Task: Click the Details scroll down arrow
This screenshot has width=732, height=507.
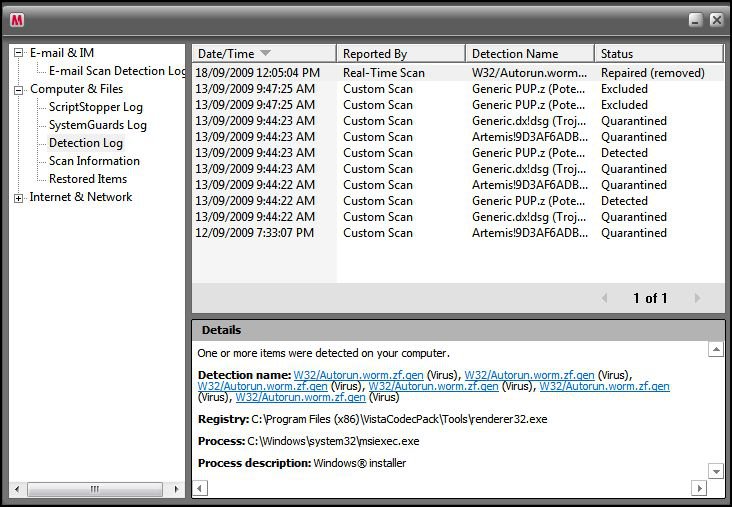Action: tap(716, 472)
